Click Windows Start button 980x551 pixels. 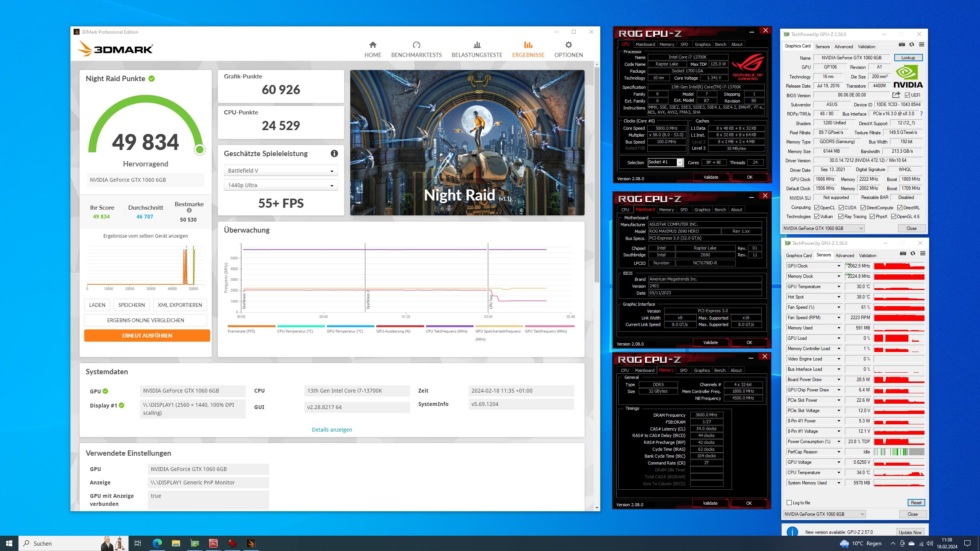[9, 543]
